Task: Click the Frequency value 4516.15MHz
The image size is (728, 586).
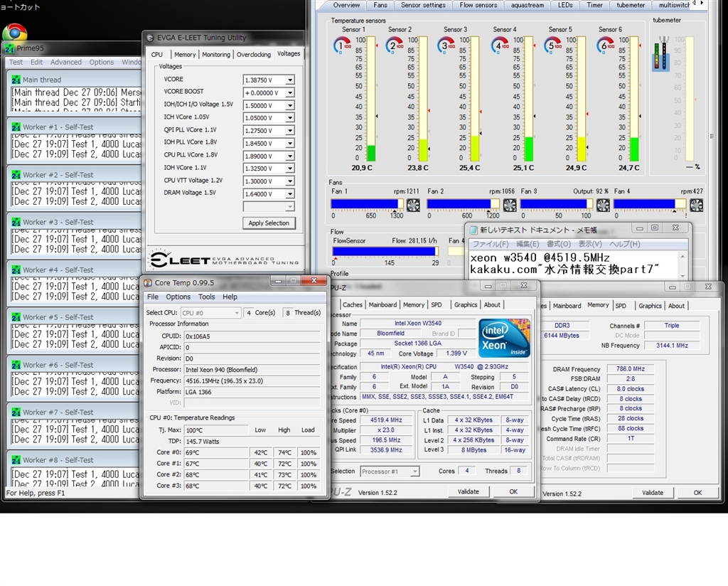Action: pyautogui.click(x=252, y=380)
